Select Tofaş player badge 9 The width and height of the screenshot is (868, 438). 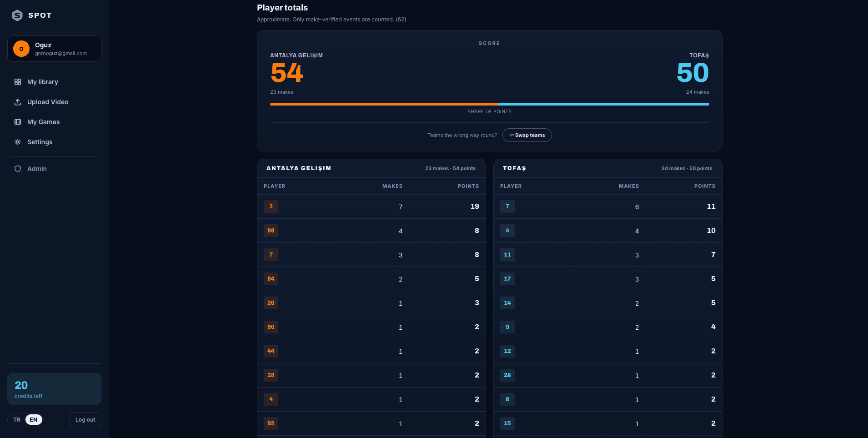(507, 327)
